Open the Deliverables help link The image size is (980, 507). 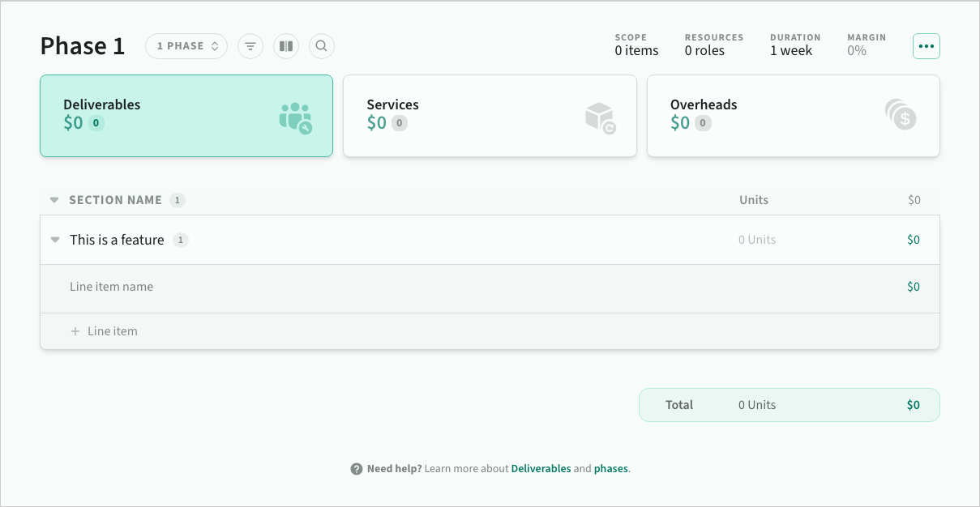click(541, 469)
